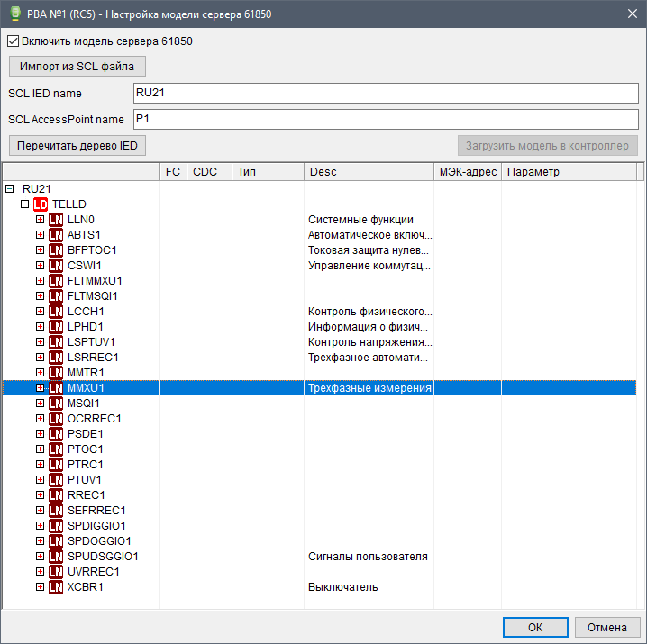Click in the SCL IED name field
Image resolution: width=647 pixels, height=644 pixels.
point(385,93)
